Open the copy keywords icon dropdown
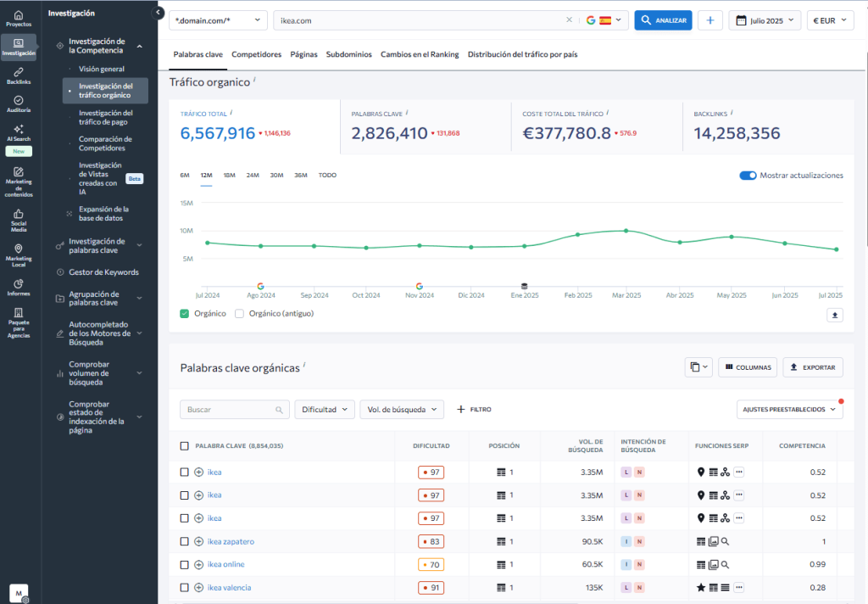Image resolution: width=868 pixels, height=604 pixels. pos(698,366)
